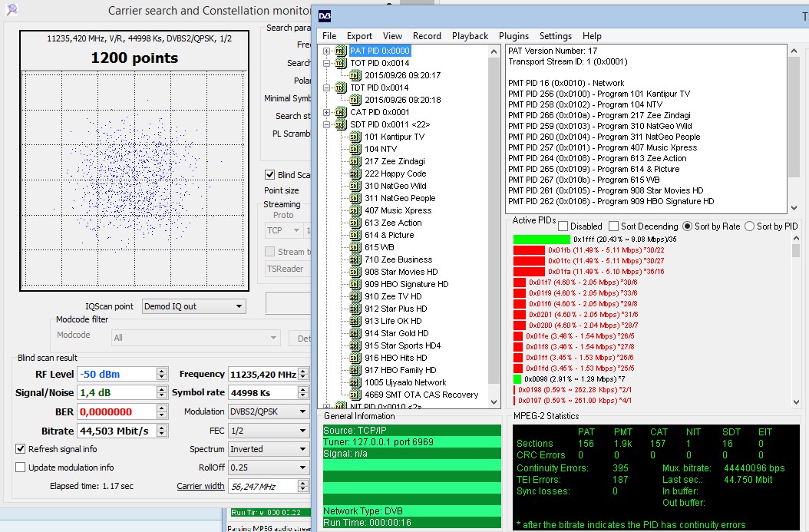
Task: Uncheck Refresh signal info
Action: [21, 449]
